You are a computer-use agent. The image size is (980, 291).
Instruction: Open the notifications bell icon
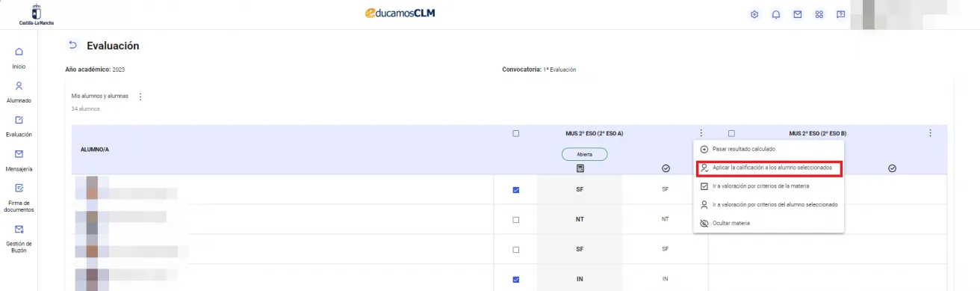click(x=776, y=14)
